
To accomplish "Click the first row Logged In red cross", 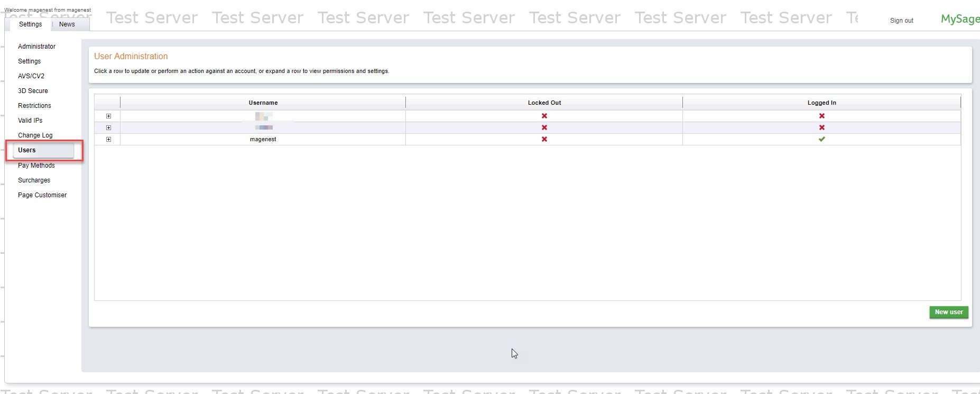I will point(821,116).
